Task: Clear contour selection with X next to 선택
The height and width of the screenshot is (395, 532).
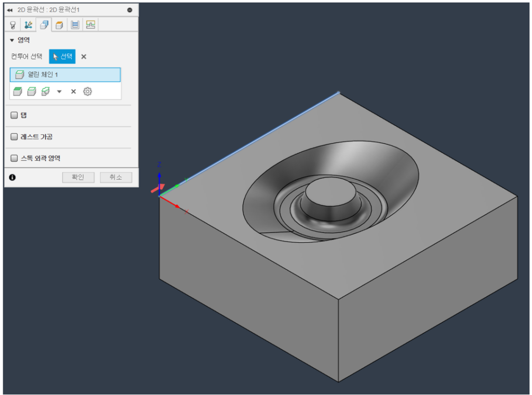Action: click(84, 57)
